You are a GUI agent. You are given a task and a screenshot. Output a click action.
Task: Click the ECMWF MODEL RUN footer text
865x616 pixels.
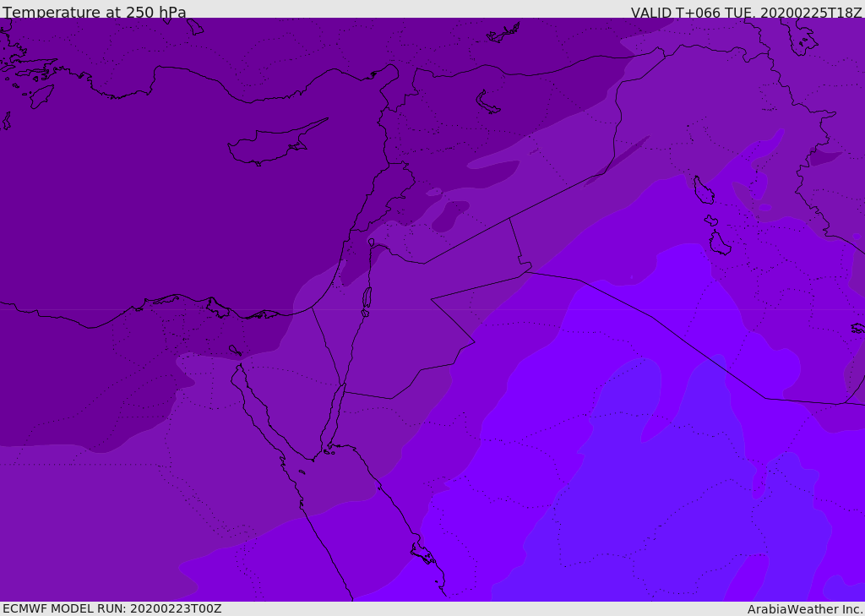[112, 608]
